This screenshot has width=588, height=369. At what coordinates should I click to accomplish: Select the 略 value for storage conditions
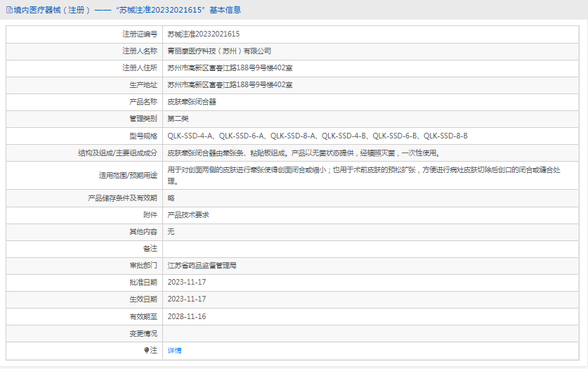point(171,198)
